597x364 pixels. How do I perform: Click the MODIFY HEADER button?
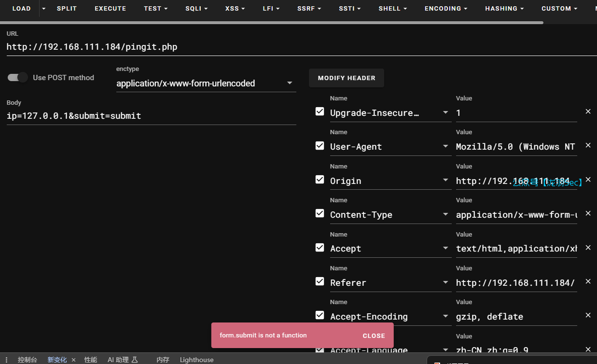pyautogui.click(x=346, y=78)
